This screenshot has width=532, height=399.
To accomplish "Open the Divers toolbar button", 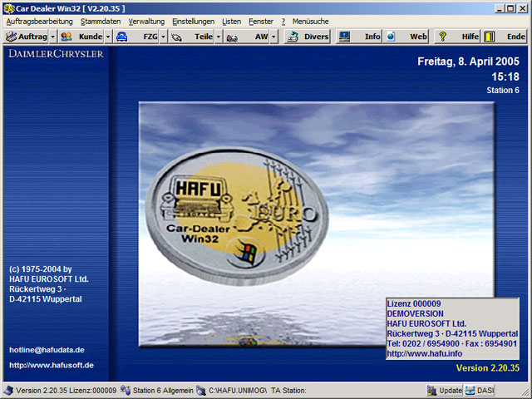I will pyautogui.click(x=308, y=37).
